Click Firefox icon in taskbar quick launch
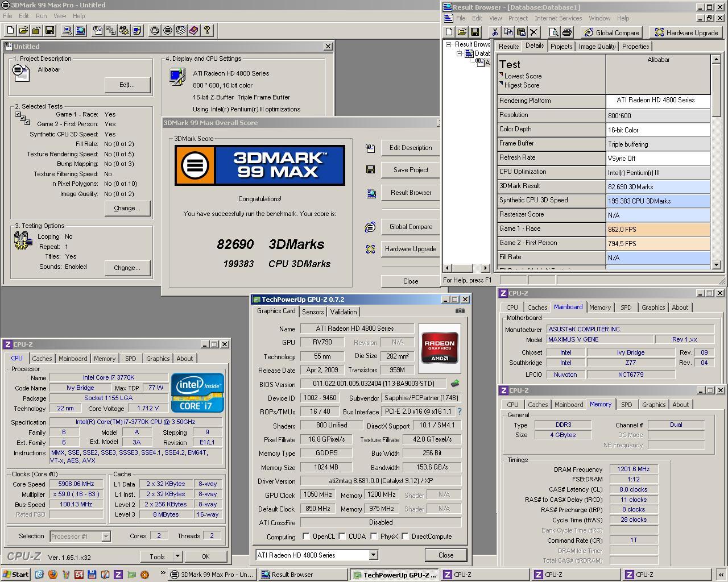Image resolution: width=728 pixels, height=582 pixels. coord(52,575)
